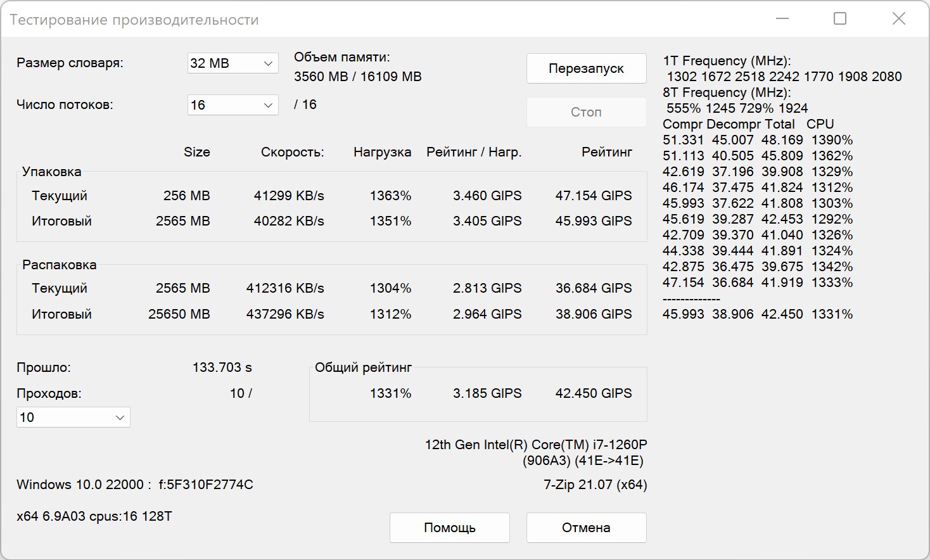Select unpacking current speed 412316 KB/s
This screenshot has width=930, height=560.
pos(285,288)
